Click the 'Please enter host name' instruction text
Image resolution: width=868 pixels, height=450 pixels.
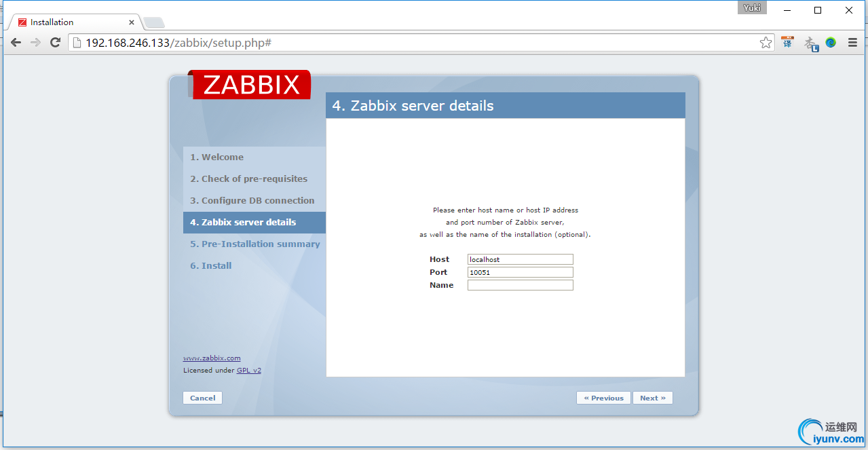click(x=506, y=210)
